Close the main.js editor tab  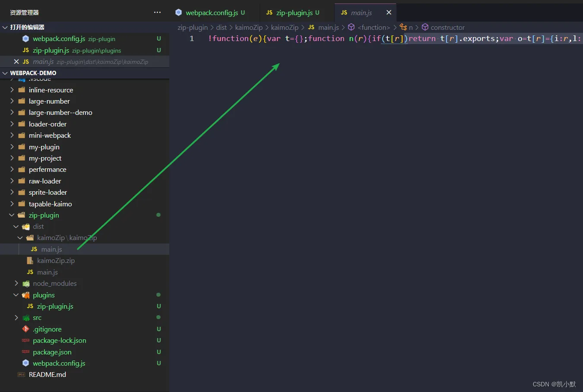point(389,13)
